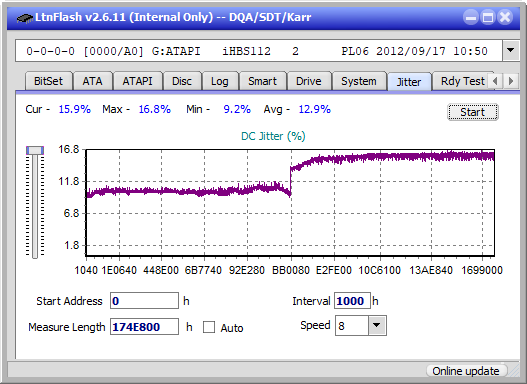This screenshot has height=384, width=527.
Task: Click x-axis label 92E280
Action: (247, 270)
